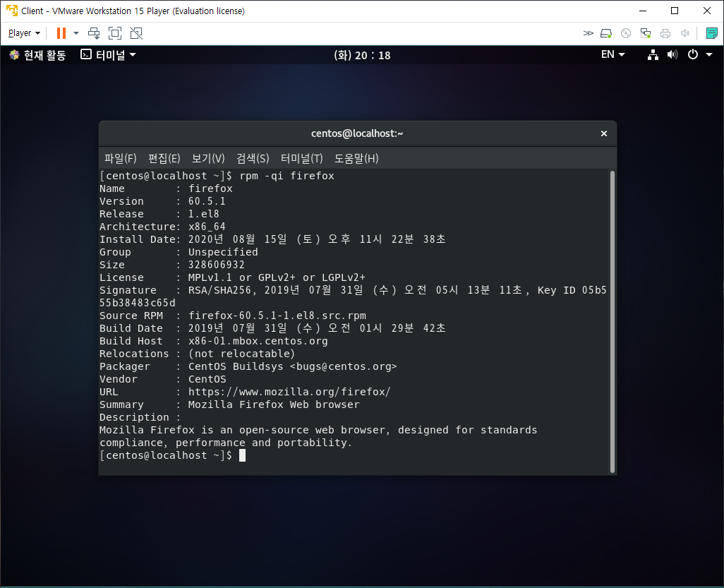Click the build host x86-01.mbox.centos.org
Image resolution: width=724 pixels, height=588 pixels.
pyautogui.click(x=258, y=341)
